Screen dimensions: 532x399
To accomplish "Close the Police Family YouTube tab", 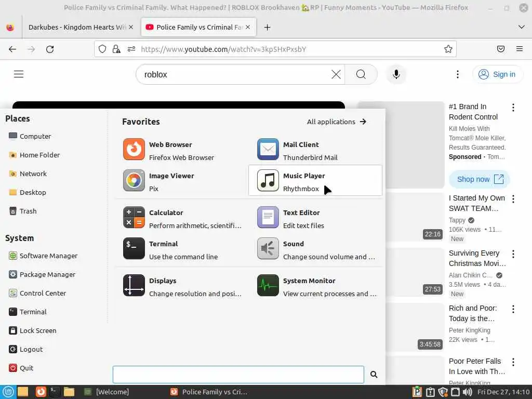I will 248,27.
